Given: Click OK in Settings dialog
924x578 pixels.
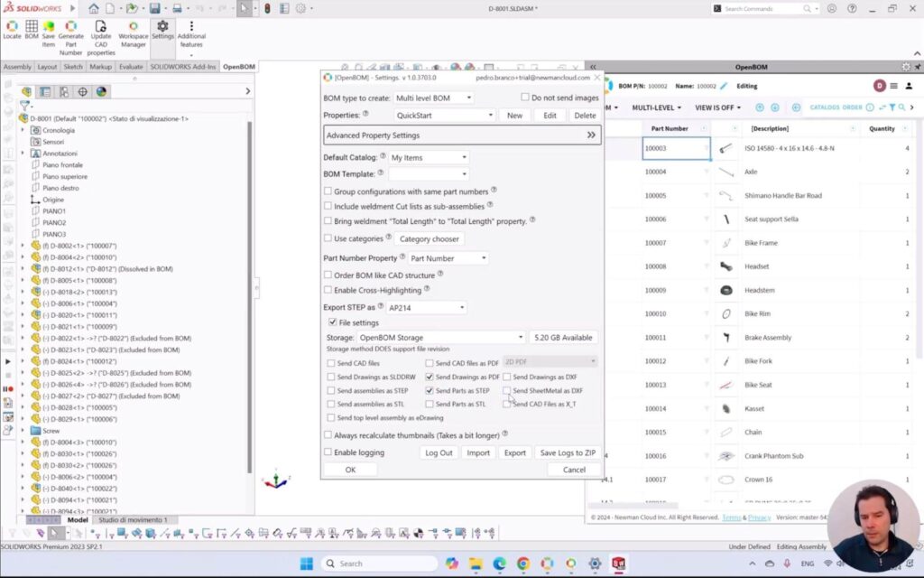Looking at the screenshot, I should click(x=350, y=470).
